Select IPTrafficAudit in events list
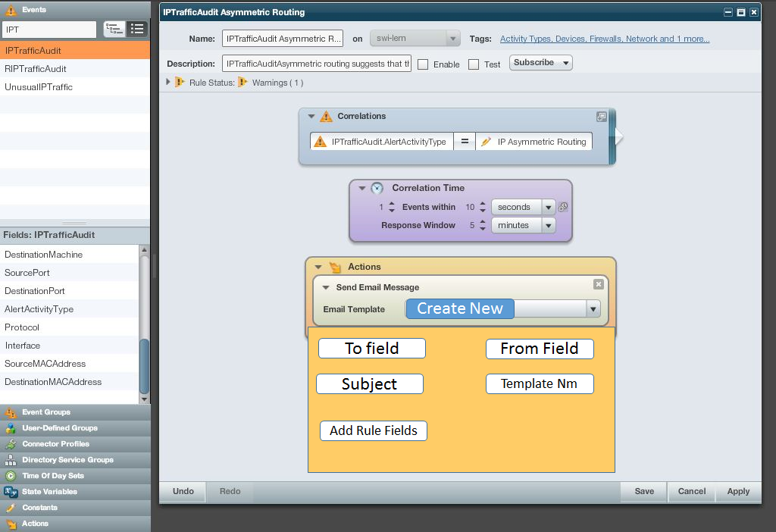This screenshot has width=776, height=532. pyautogui.click(x=75, y=51)
